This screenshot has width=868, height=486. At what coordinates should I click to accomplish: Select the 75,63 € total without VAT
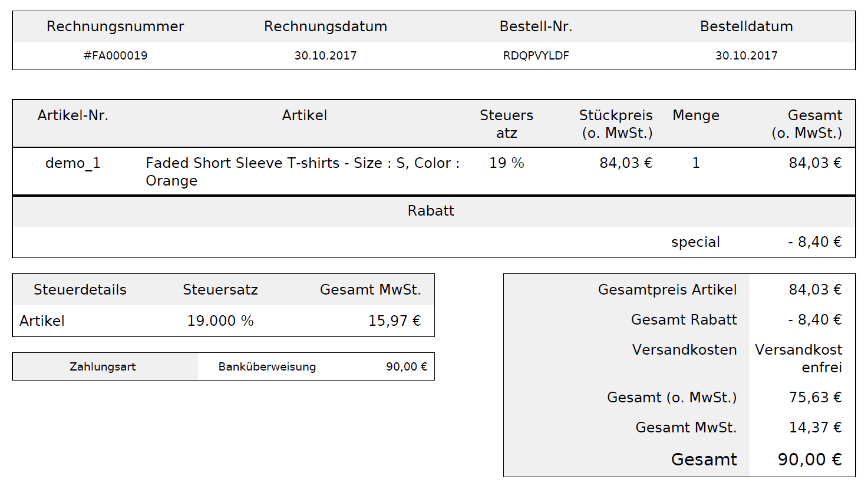816,398
